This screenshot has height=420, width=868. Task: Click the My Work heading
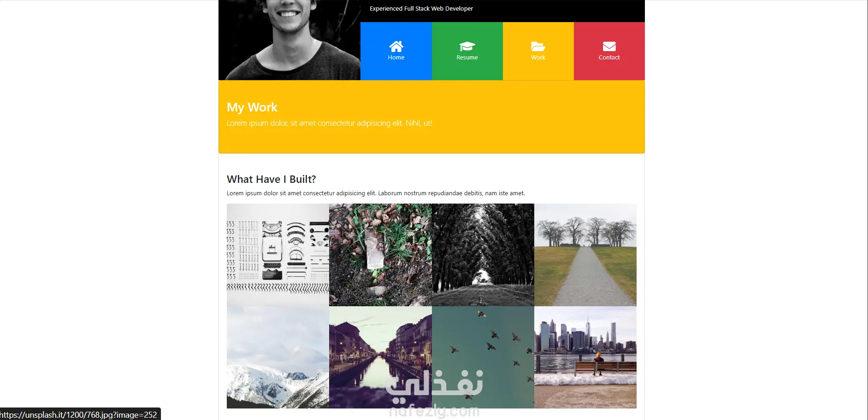(x=252, y=107)
